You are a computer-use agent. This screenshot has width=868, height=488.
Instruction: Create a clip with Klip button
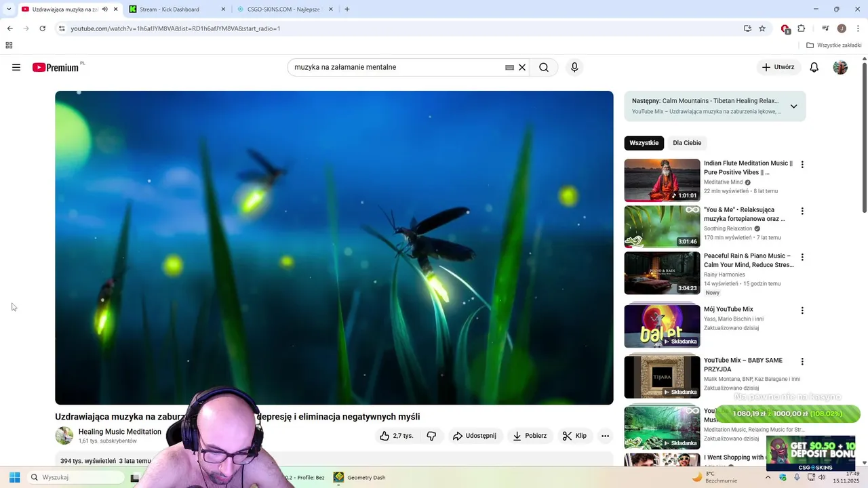pyautogui.click(x=574, y=436)
